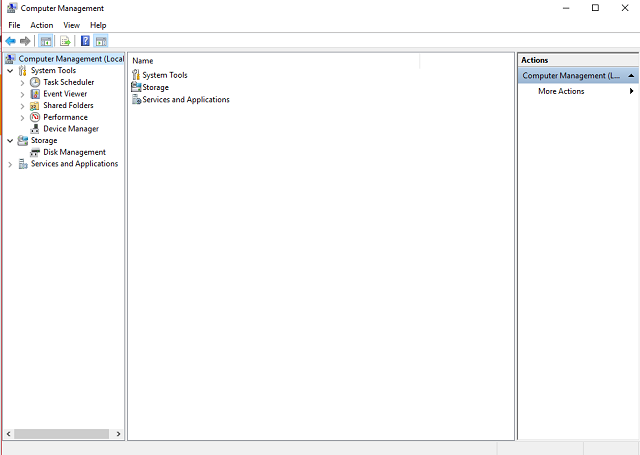Click the System Tools icon in tree

(x=23, y=71)
